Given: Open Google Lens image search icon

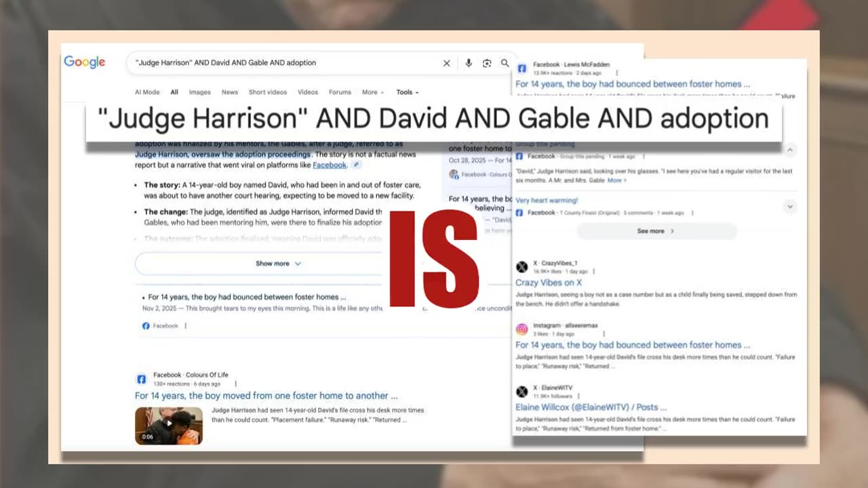Looking at the screenshot, I should click(x=487, y=63).
